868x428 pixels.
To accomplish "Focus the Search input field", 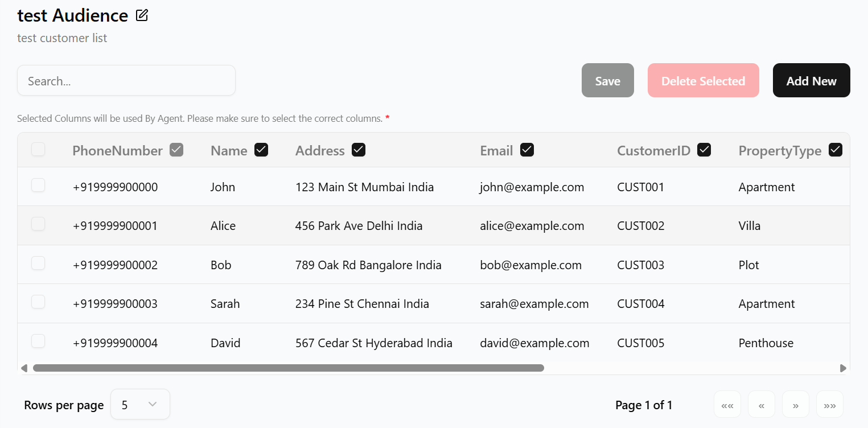I will click(126, 81).
